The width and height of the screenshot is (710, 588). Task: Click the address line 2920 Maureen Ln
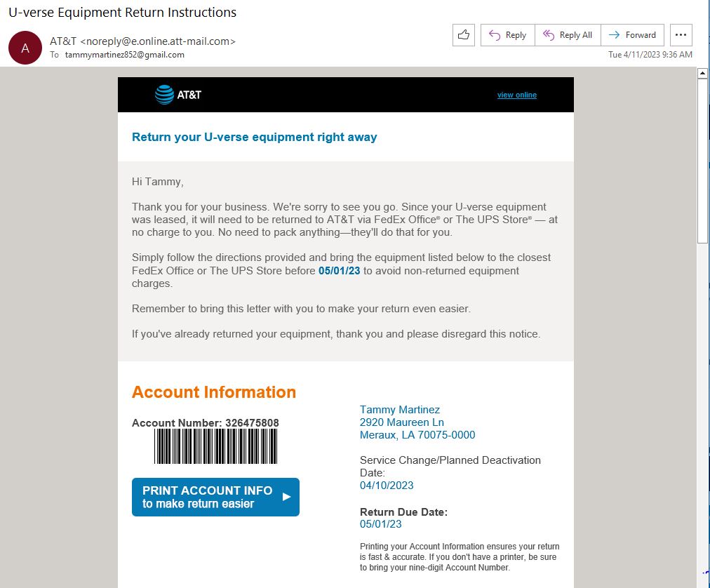tap(401, 422)
